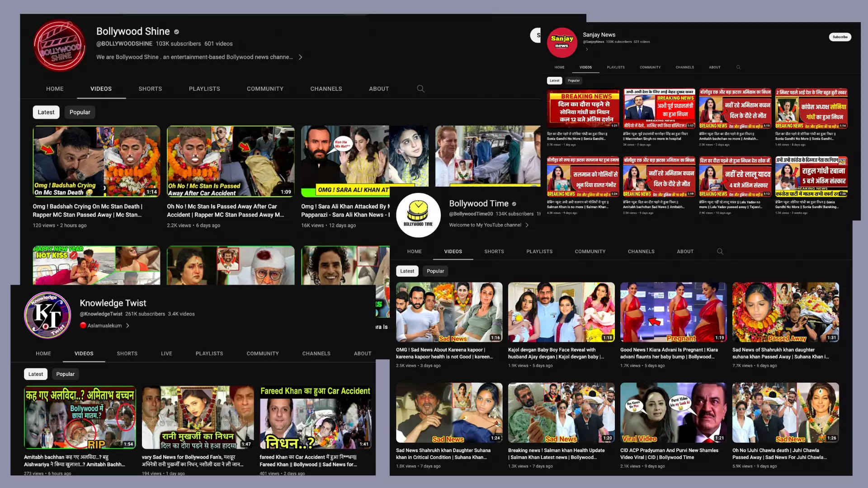Select Latest chip on Sanjay News
The width and height of the screenshot is (868, 488).
[555, 80]
